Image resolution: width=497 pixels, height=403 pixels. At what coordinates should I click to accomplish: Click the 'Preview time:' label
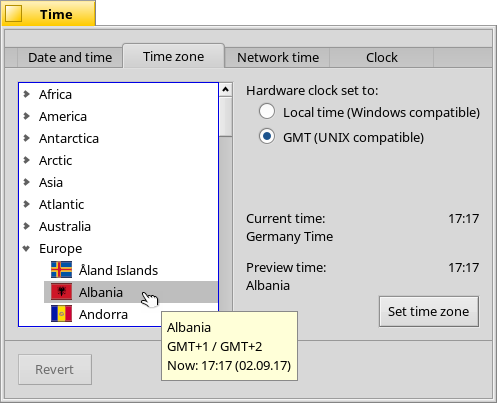286,267
